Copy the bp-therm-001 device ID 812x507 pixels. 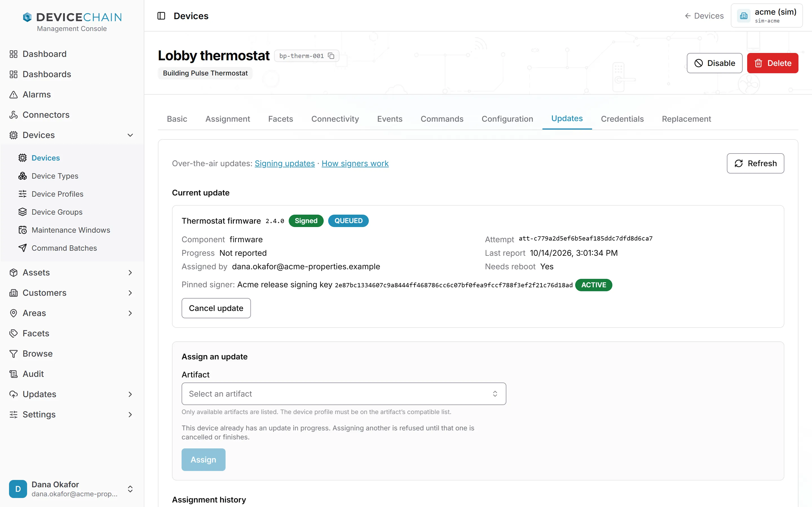[331, 56]
